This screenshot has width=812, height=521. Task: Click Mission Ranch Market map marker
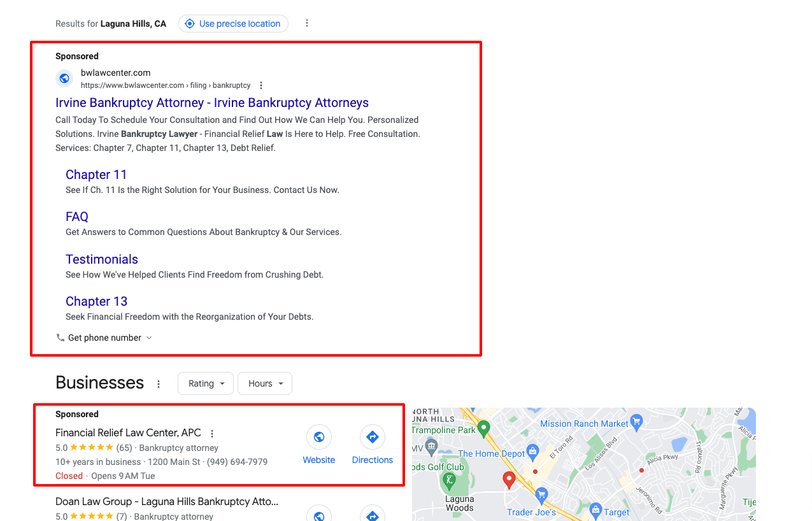[637, 422]
